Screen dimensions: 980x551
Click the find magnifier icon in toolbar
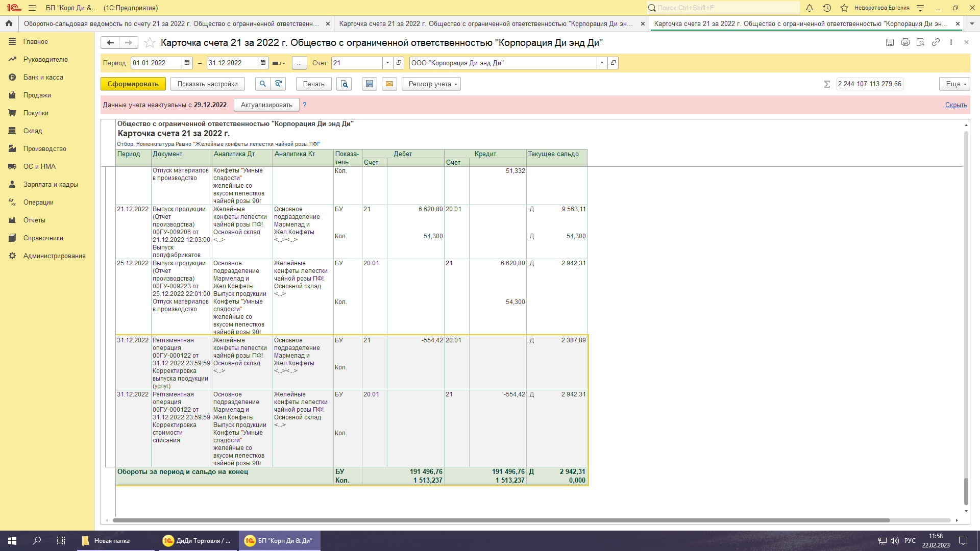(x=263, y=84)
